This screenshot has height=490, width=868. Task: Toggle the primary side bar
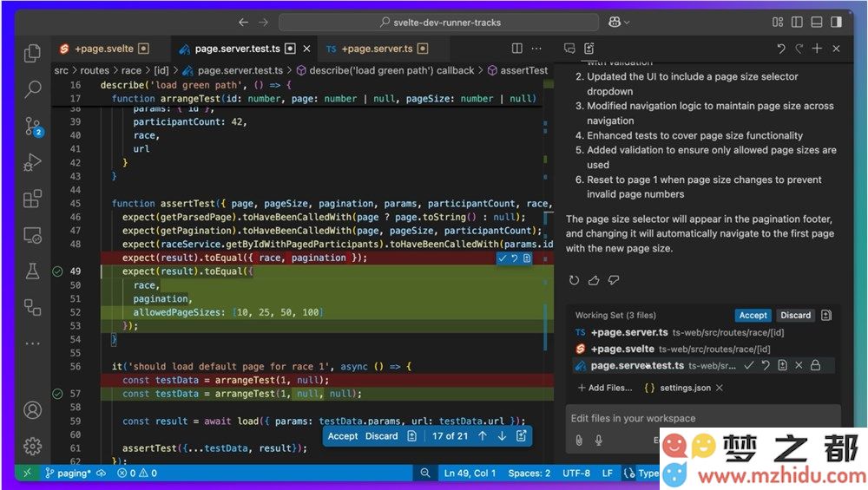[797, 23]
